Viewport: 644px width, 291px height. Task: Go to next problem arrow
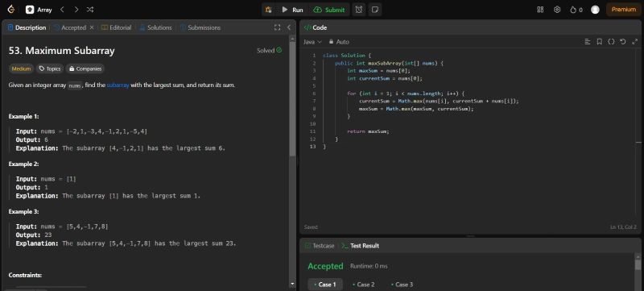[x=76, y=10]
